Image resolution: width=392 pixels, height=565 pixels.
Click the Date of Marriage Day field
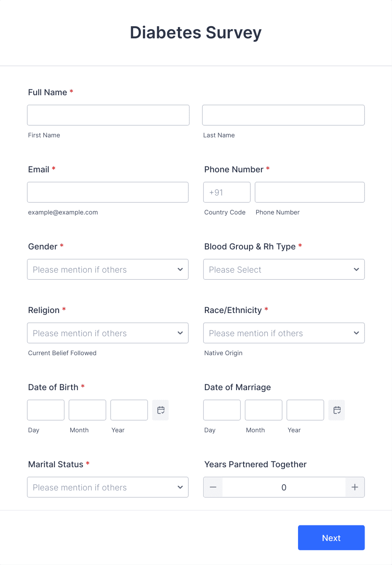coord(222,410)
